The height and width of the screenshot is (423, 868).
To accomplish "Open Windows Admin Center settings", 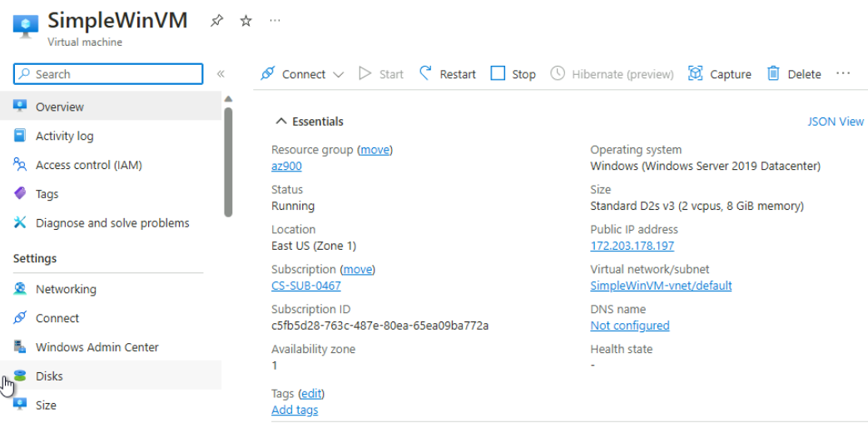I will coord(97,347).
